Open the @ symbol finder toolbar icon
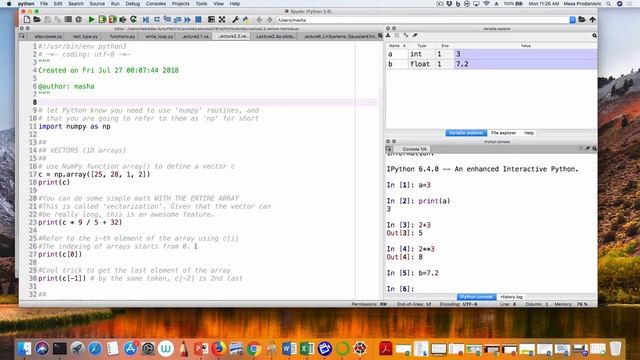Image resolution: width=640 pixels, height=360 pixels. (x=79, y=19)
